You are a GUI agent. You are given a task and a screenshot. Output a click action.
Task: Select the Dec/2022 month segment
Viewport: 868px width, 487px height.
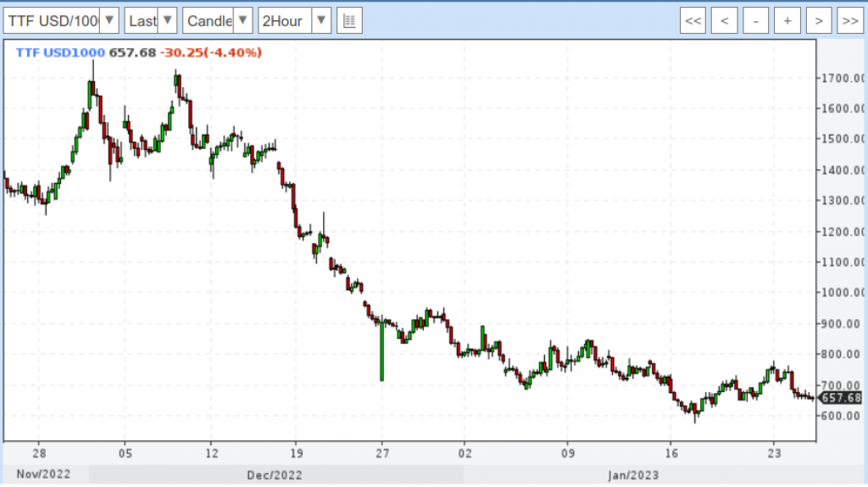coord(275,474)
